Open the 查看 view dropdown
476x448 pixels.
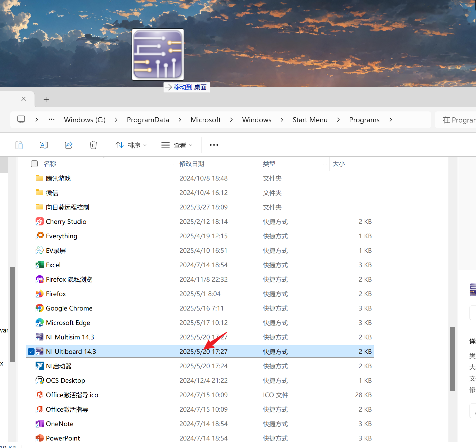(177, 145)
